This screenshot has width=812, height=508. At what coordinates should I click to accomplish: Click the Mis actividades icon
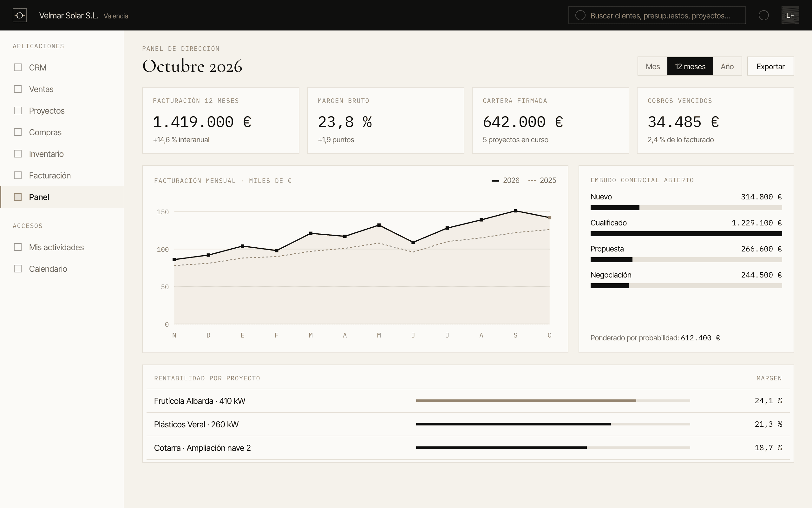pyautogui.click(x=18, y=247)
